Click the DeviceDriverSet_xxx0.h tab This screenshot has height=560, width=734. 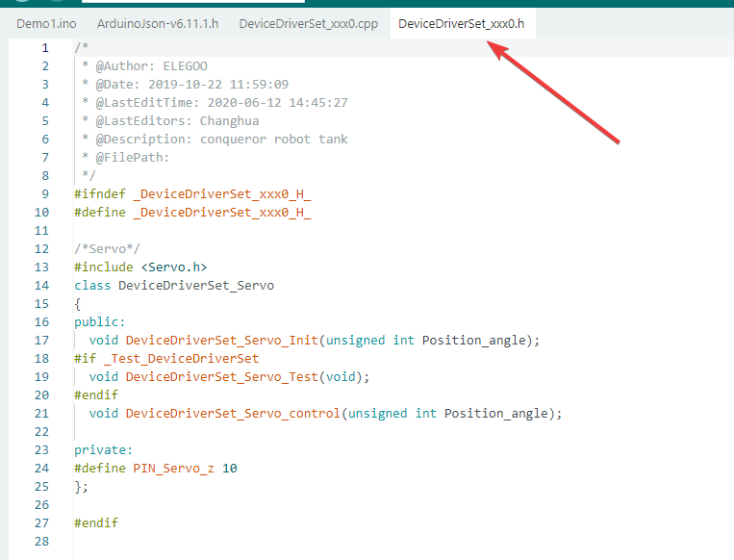462,23
